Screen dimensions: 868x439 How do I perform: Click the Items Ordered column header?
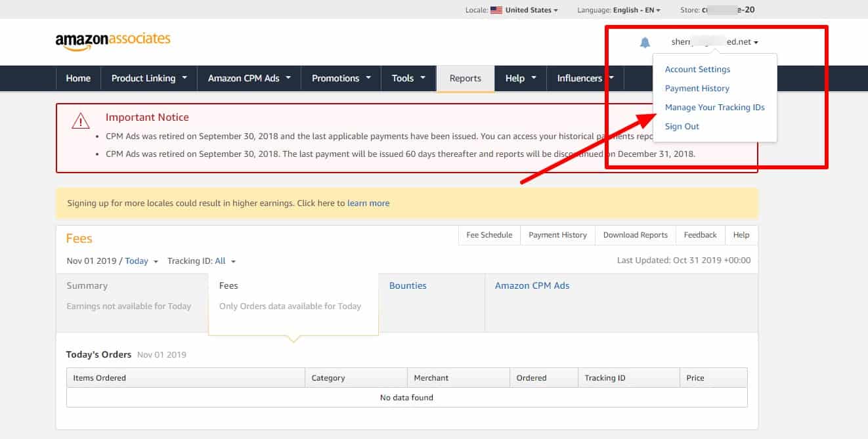(x=186, y=378)
